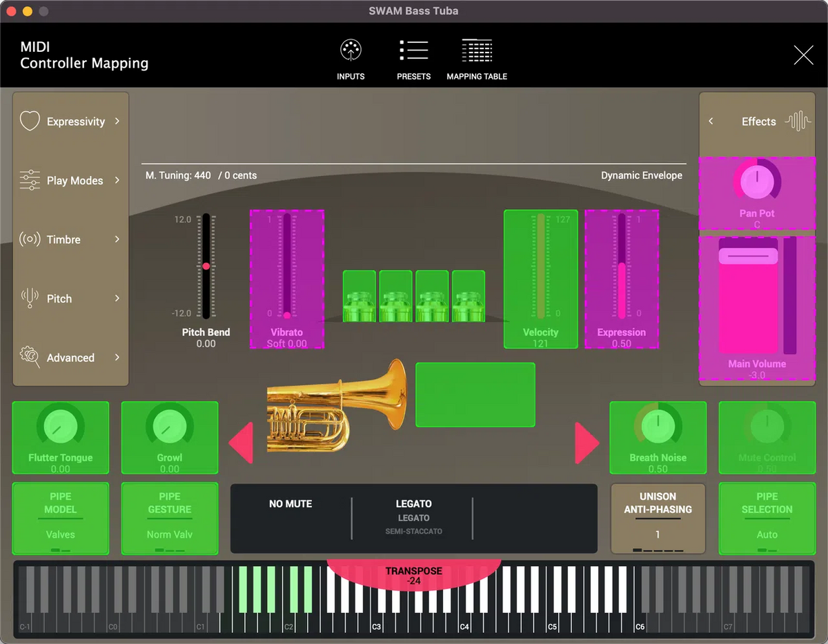Expand the Advanced section chevron
Viewport: 828px width, 644px height.
(x=117, y=358)
